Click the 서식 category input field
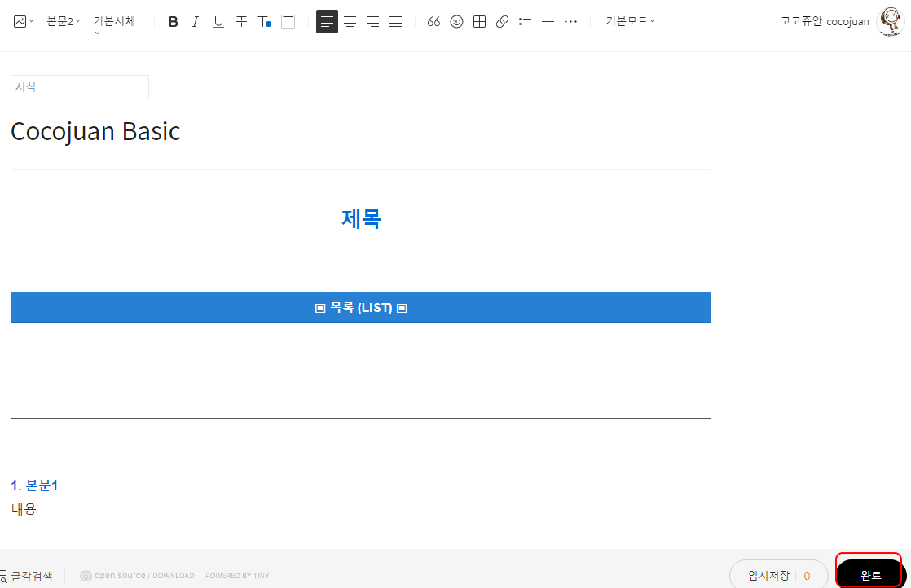This screenshot has width=911, height=588. [x=80, y=87]
